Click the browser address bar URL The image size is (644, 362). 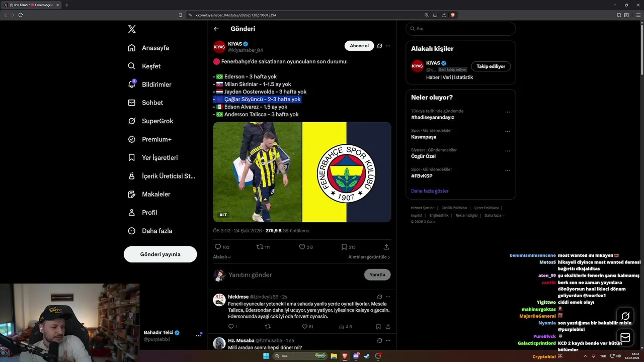[x=236, y=15]
